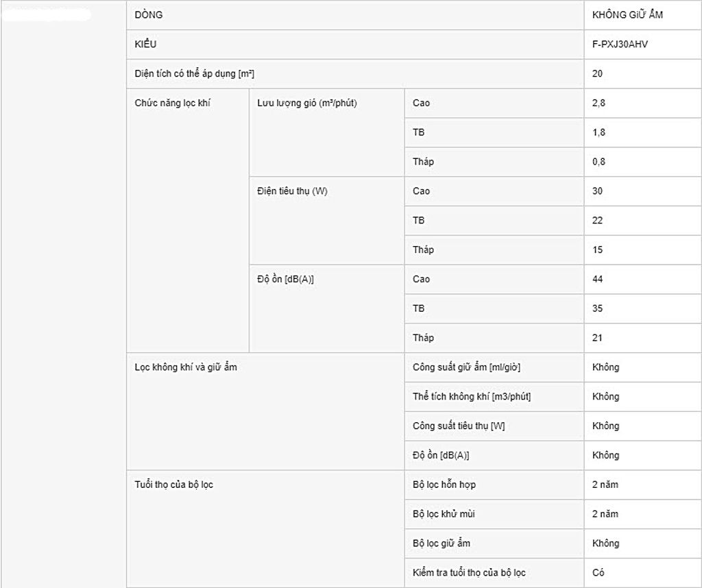The height and width of the screenshot is (588, 702).
Task: Click the Lọc không khí và giữ ẩm cell
Action: (265, 412)
